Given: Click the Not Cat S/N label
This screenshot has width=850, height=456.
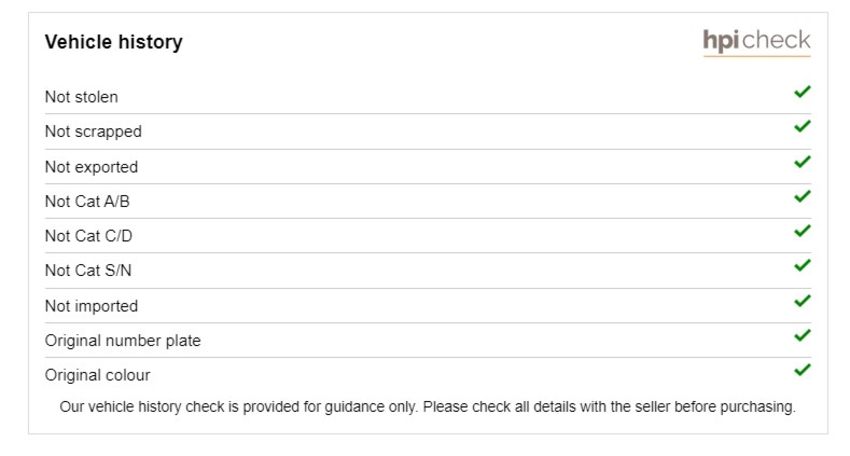Looking at the screenshot, I should pos(88,271).
